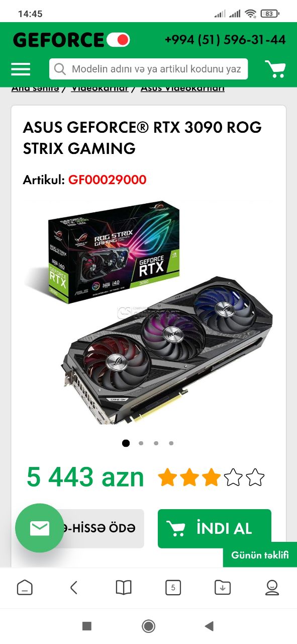
Task: Open browser profile icon
Action: (272, 587)
